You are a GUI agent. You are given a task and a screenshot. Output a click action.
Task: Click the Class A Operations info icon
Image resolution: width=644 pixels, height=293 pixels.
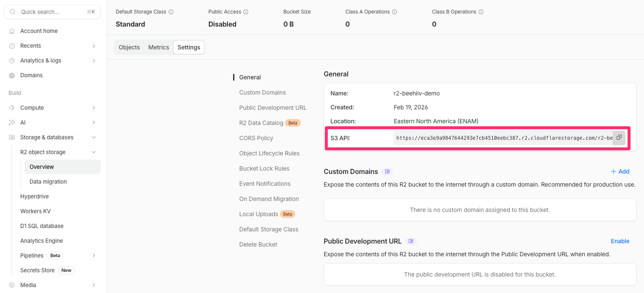(394, 12)
